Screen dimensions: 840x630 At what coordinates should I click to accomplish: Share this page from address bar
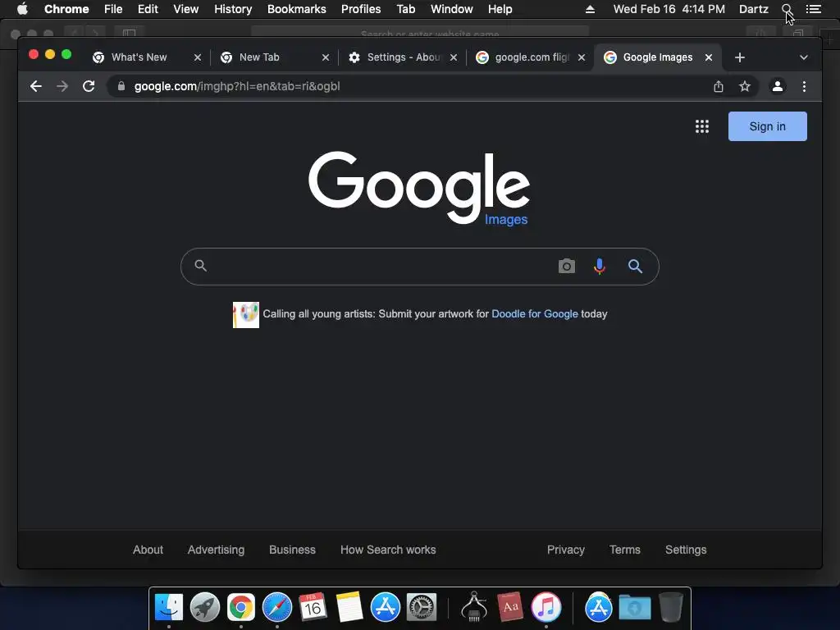[x=719, y=86]
